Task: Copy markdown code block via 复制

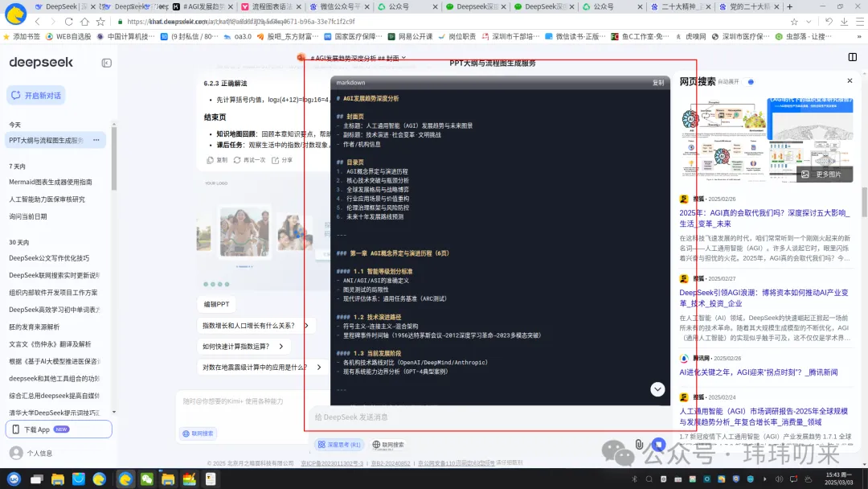Action: point(658,83)
